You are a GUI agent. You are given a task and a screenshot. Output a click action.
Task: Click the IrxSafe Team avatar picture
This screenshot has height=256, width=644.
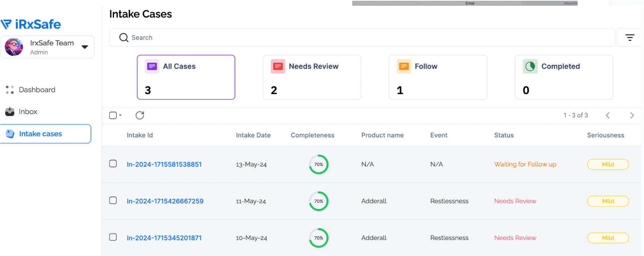tap(14, 47)
